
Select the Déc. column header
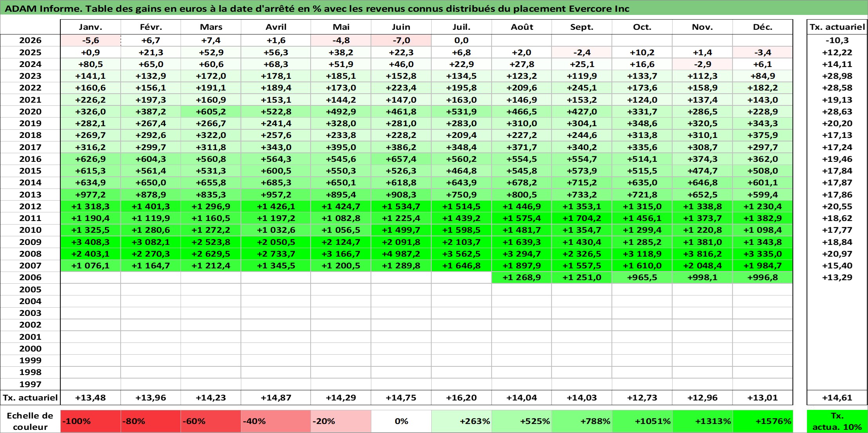763,27
